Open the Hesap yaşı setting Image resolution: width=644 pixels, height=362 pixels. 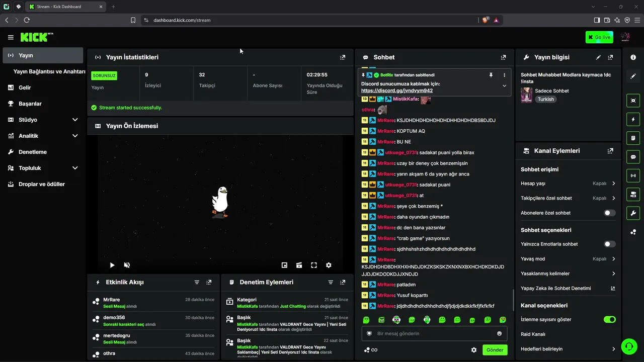click(568, 184)
